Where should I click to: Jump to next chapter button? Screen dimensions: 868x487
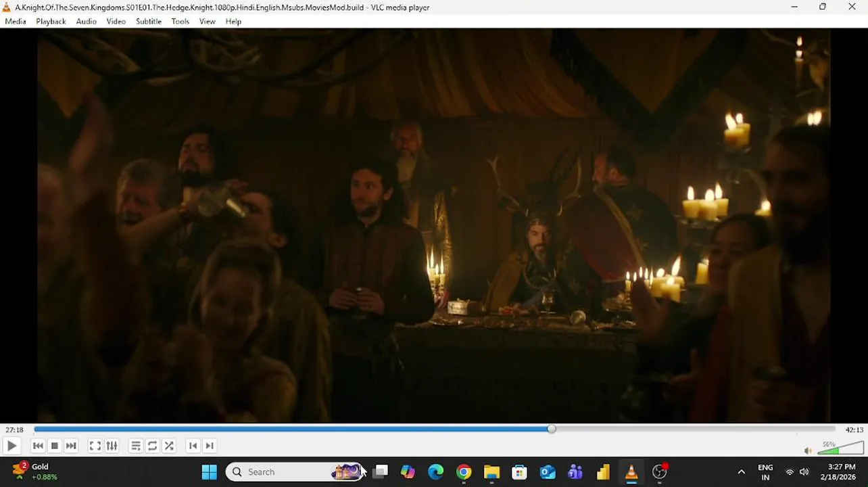pos(210,446)
